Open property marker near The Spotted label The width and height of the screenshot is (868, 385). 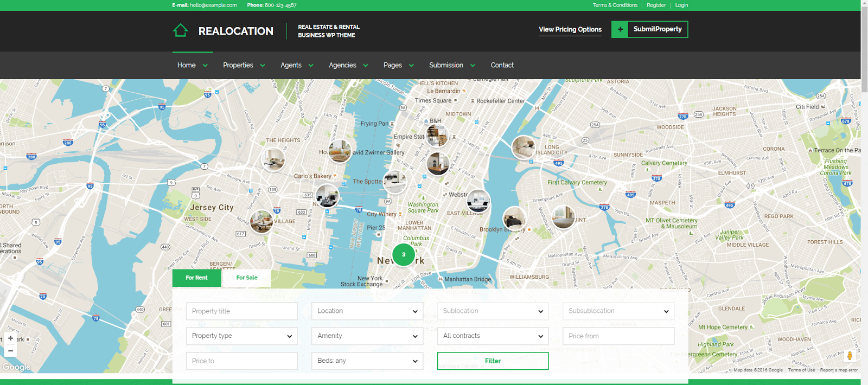tap(395, 182)
